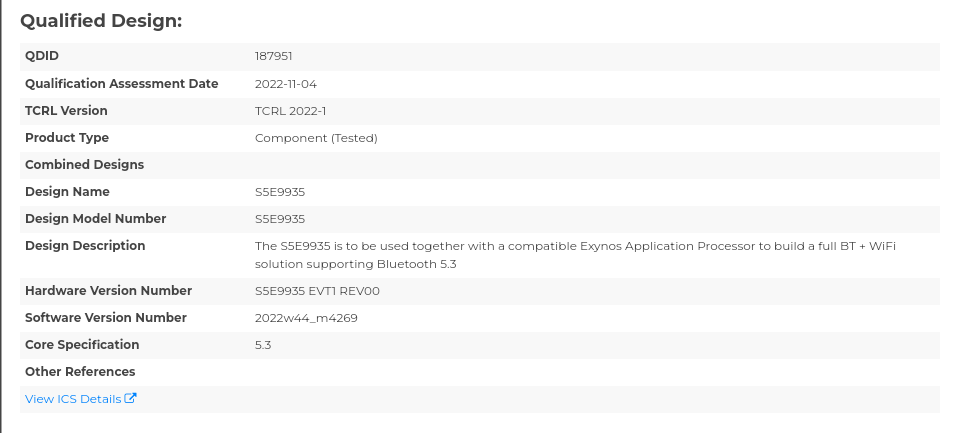Viewport: 956px width, 433px height.
Task: Click the Qualified Design heading
Action: point(101,20)
